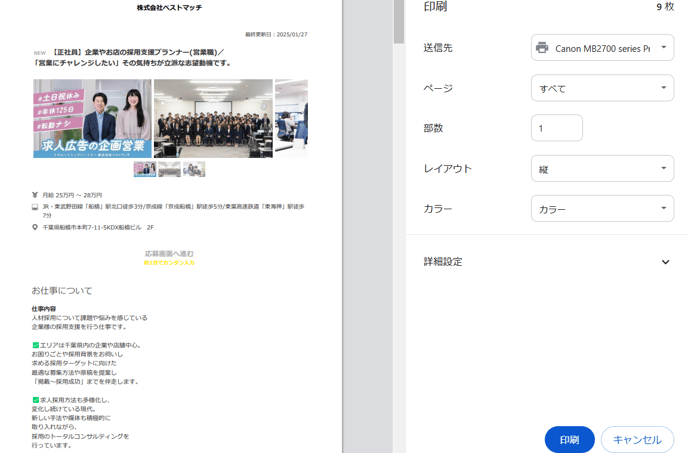Click the print preview vertical scrollbar thumb
Screen dimensions: 688x453
click(399, 22)
